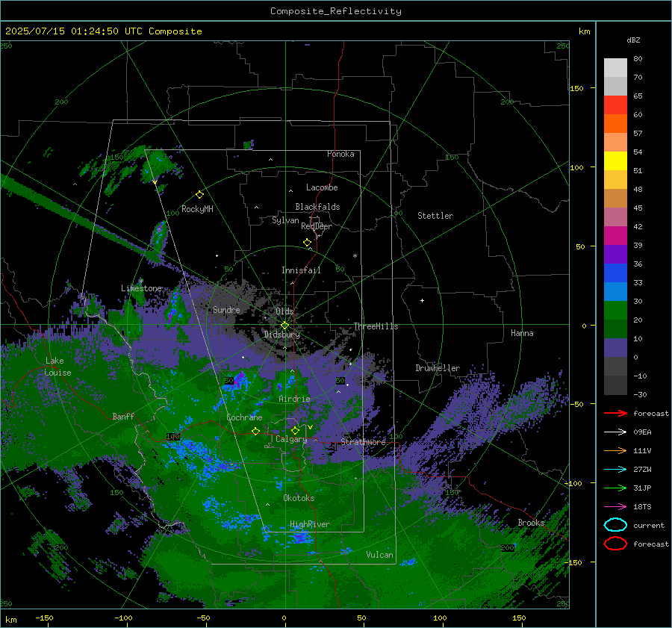
Task: Click the Strathmore city label
Action: (x=363, y=442)
